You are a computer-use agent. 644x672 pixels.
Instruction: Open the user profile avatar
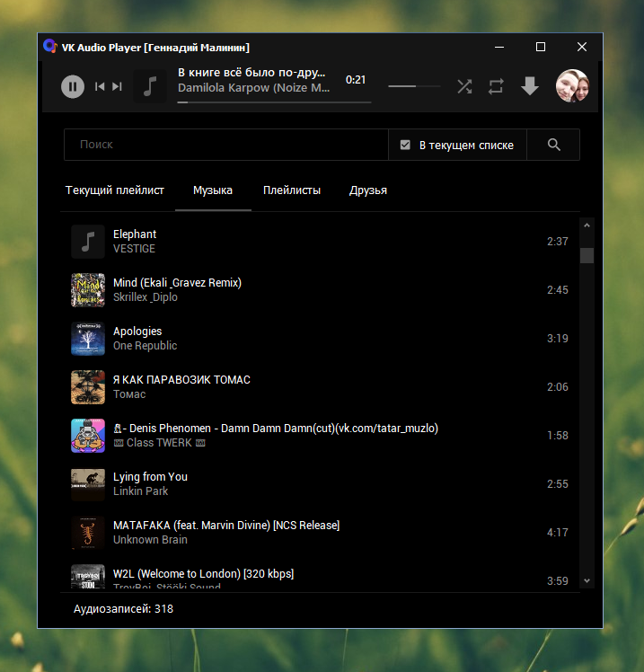tap(572, 85)
